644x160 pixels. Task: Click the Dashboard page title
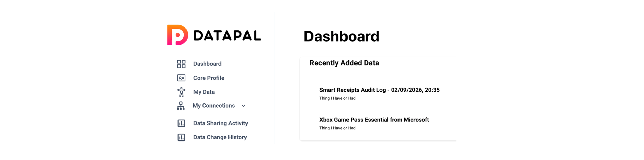341,36
